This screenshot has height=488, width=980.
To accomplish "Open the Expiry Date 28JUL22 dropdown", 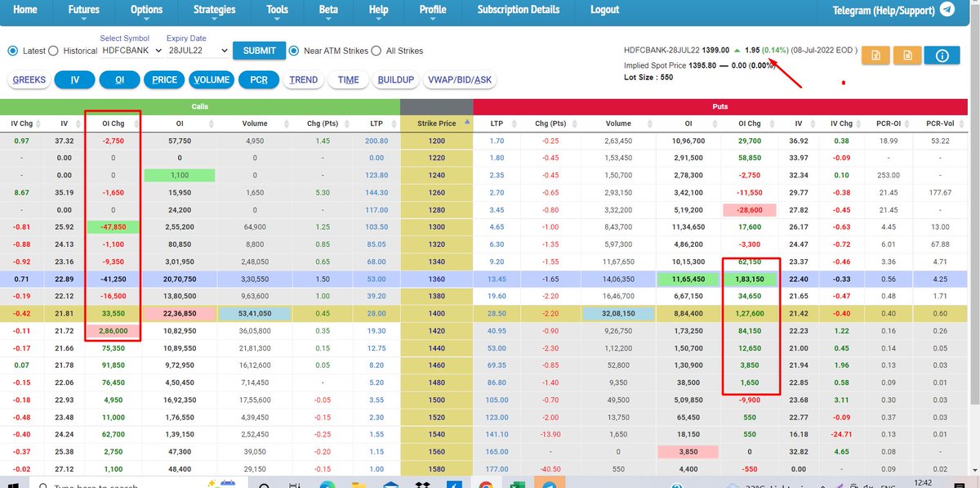I will [197, 51].
